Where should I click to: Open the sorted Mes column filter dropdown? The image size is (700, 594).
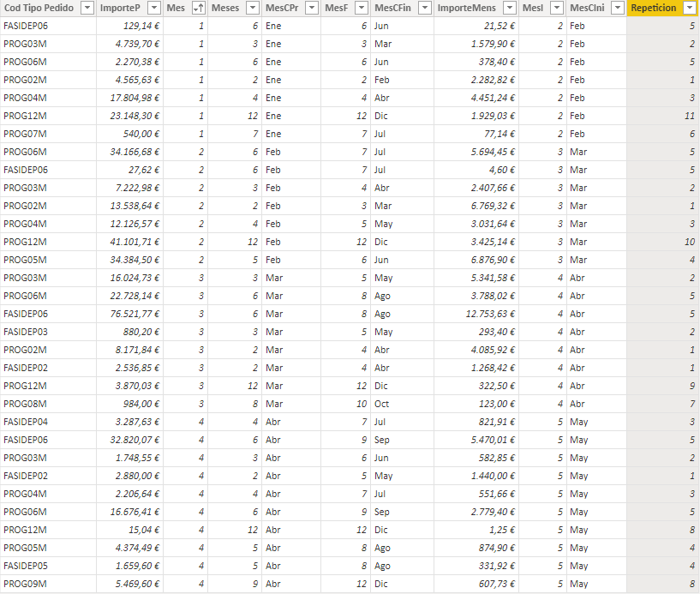(199, 8)
